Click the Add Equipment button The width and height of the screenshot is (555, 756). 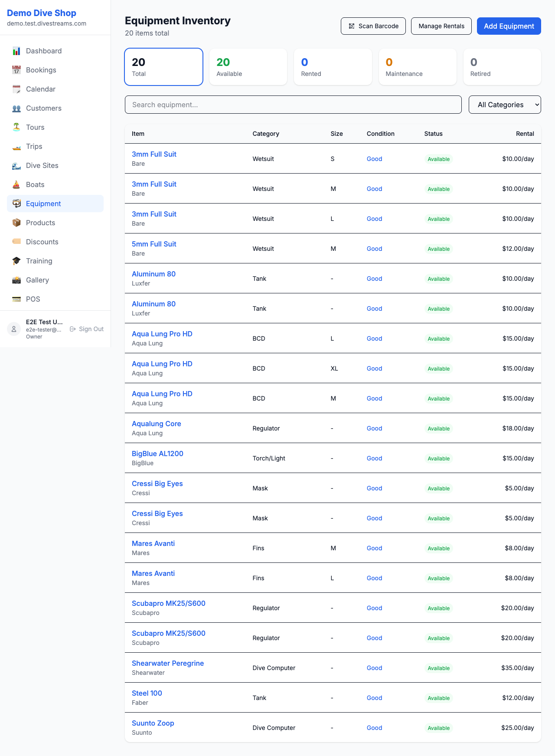[x=509, y=26]
